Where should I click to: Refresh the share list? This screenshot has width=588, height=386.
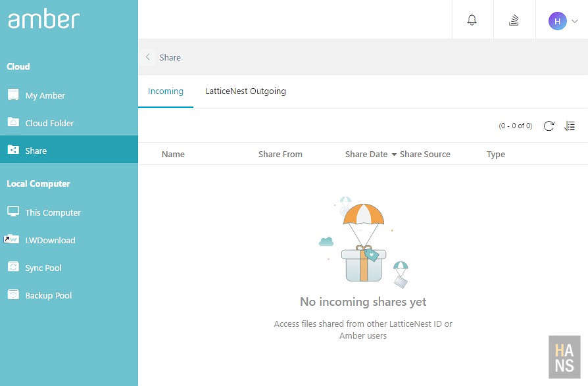click(x=549, y=126)
